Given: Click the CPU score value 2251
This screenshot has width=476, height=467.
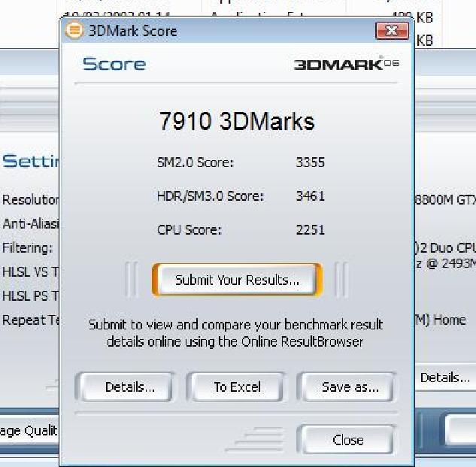Looking at the screenshot, I should (x=311, y=230).
